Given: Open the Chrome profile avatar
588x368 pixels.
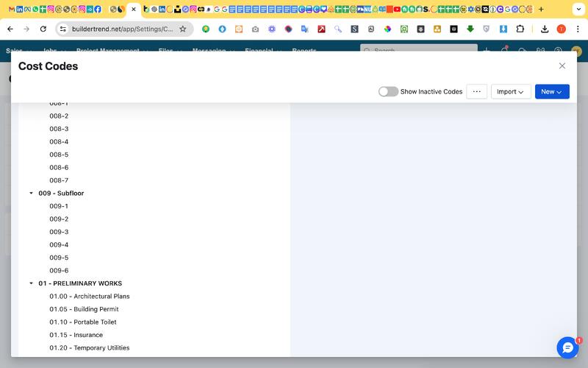Looking at the screenshot, I should coord(561,29).
